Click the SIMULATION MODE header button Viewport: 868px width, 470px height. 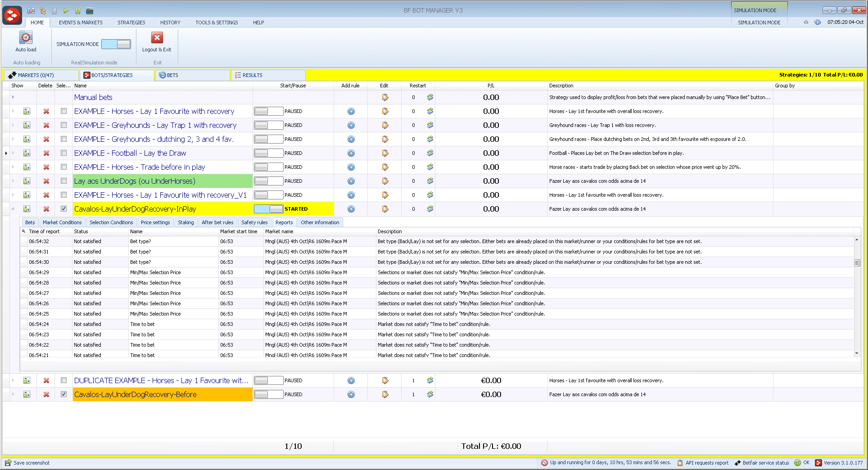(x=759, y=23)
